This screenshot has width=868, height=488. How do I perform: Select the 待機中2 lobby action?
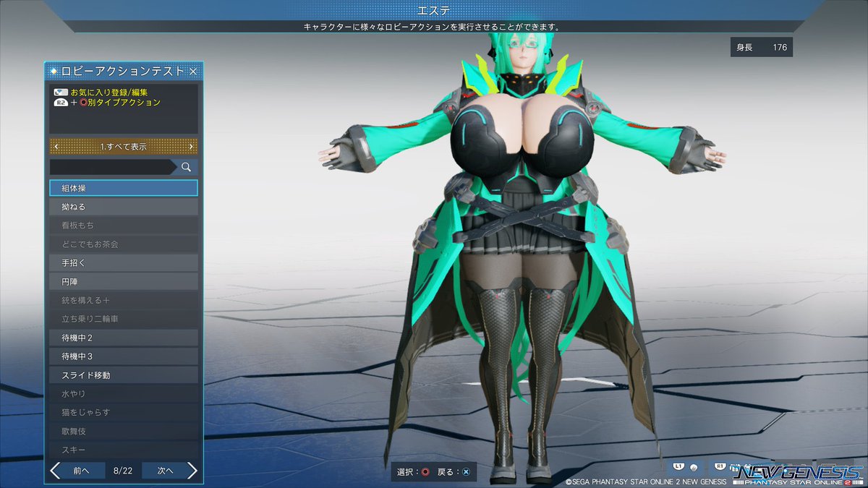[x=124, y=338]
